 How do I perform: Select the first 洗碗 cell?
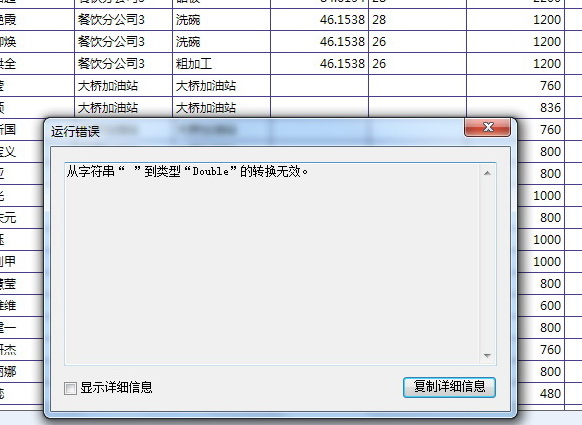pos(222,19)
